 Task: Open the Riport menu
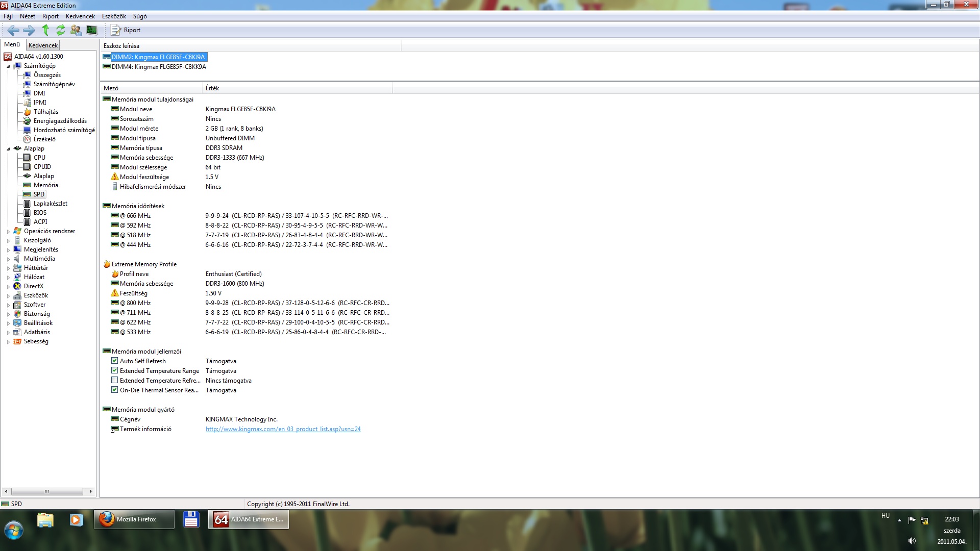tap(51, 16)
